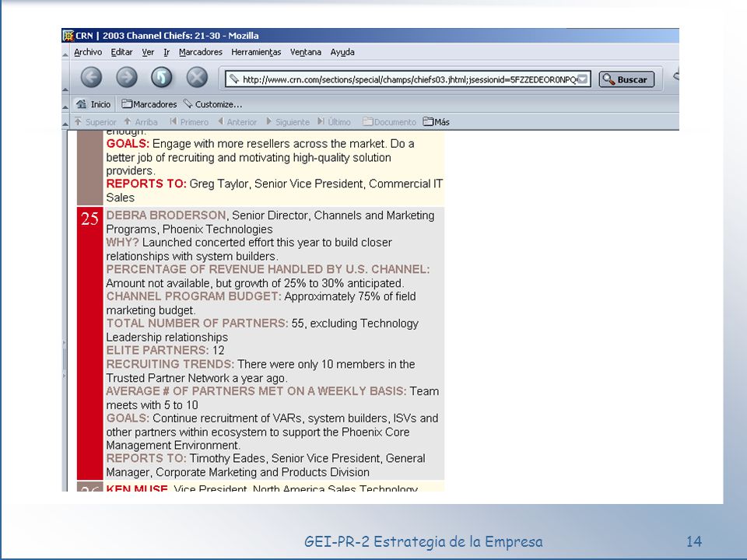Click the bookmark icon beside the URL
Screen dimensions: 747x560
pos(233,79)
